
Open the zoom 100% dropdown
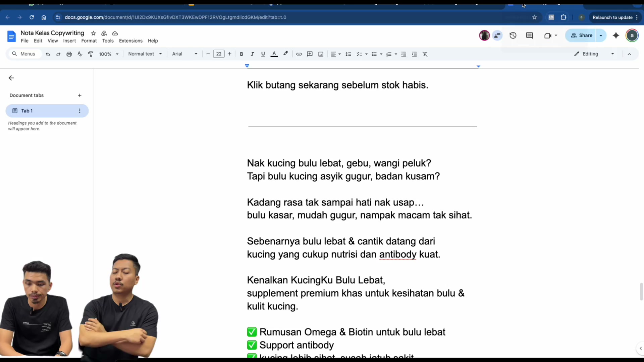point(109,54)
